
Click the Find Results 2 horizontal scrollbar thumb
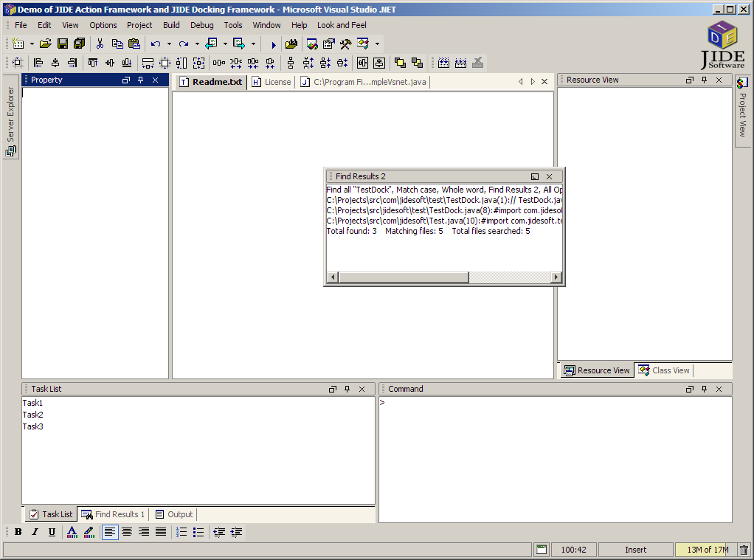(404, 277)
